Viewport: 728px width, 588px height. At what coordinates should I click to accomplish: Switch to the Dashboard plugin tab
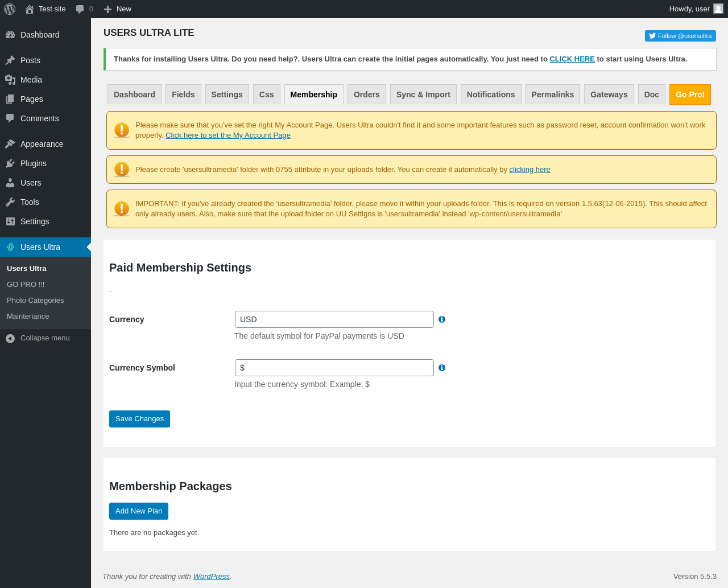[x=134, y=94]
